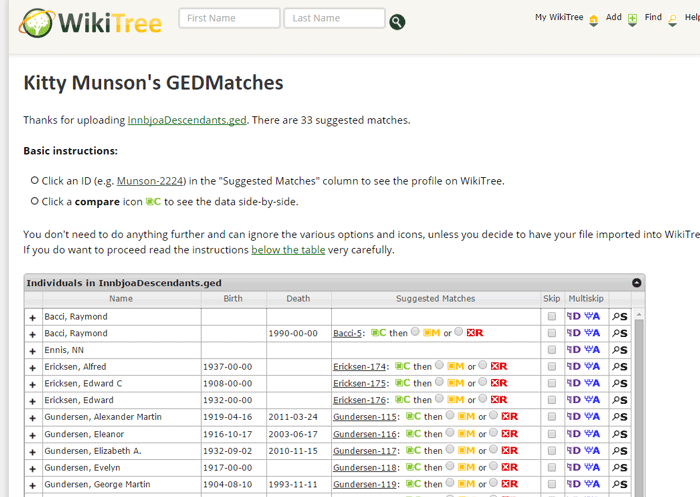This screenshot has height=497, width=700.
Task: Check Skip box for Gundersen, George Martin
Action: (x=552, y=484)
